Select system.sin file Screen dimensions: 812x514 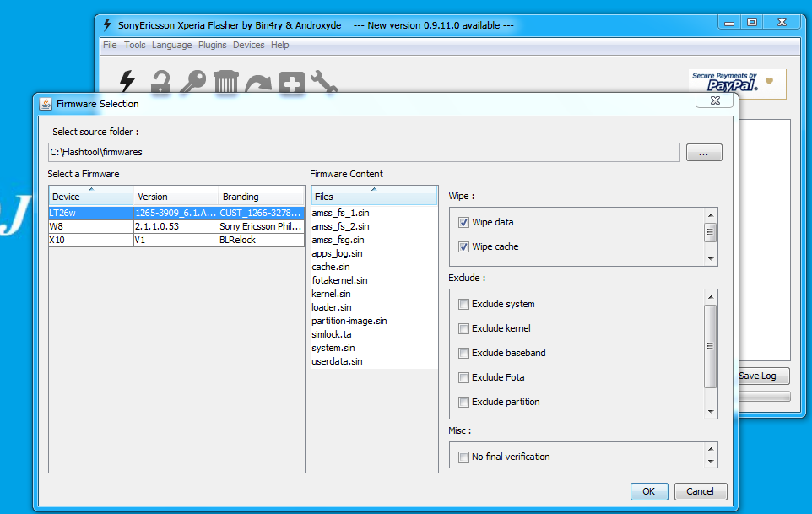pos(375,348)
